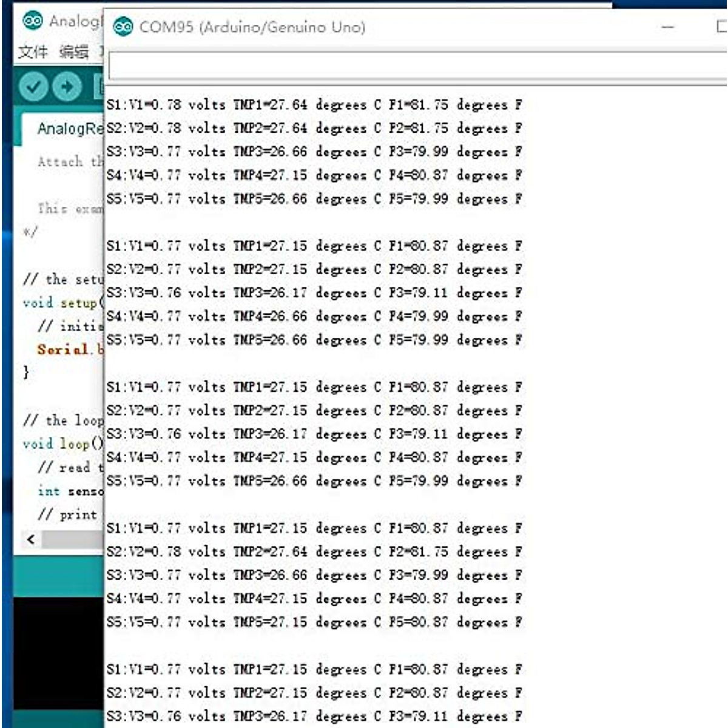Screen dimensions: 728x728
Task: Click the Verify checkmark button
Action: point(33,87)
